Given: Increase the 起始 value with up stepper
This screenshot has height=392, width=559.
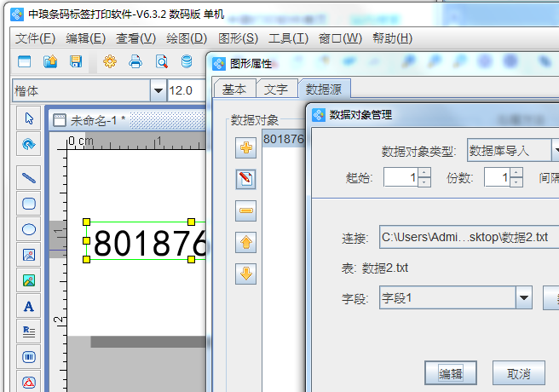Looking at the screenshot, I should click(424, 172).
